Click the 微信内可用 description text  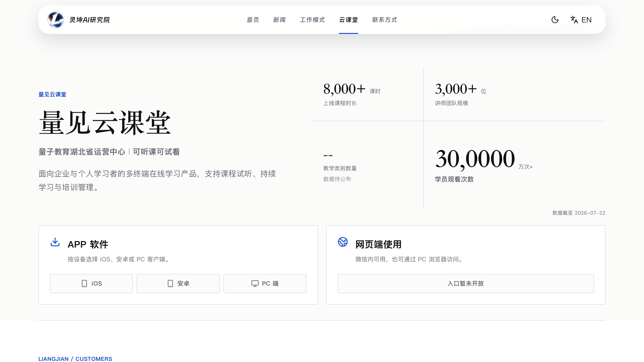coord(410,259)
